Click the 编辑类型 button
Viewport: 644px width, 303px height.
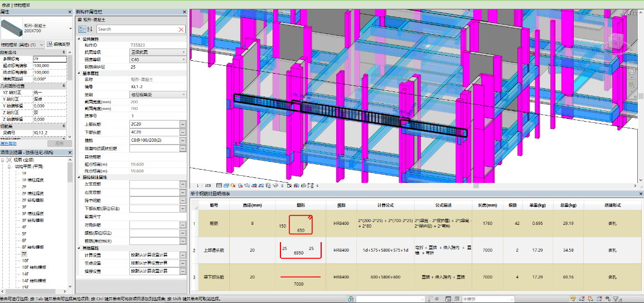(x=58, y=44)
